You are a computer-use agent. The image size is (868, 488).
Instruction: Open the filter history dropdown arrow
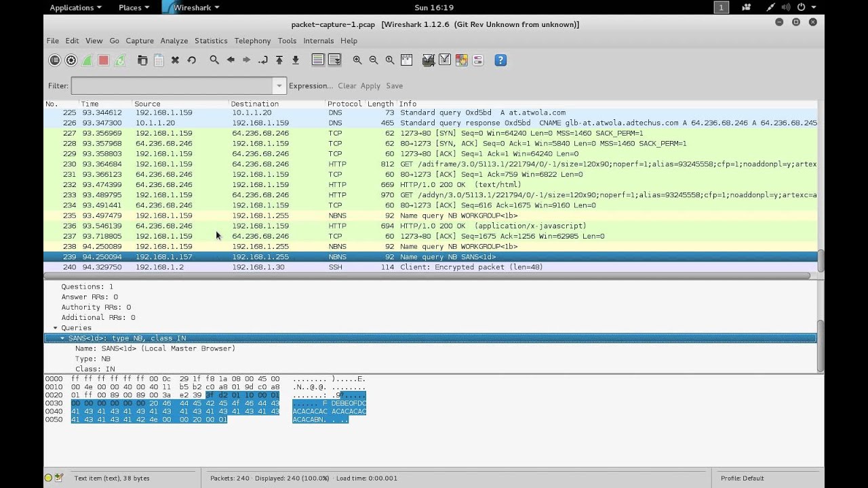[279, 86]
